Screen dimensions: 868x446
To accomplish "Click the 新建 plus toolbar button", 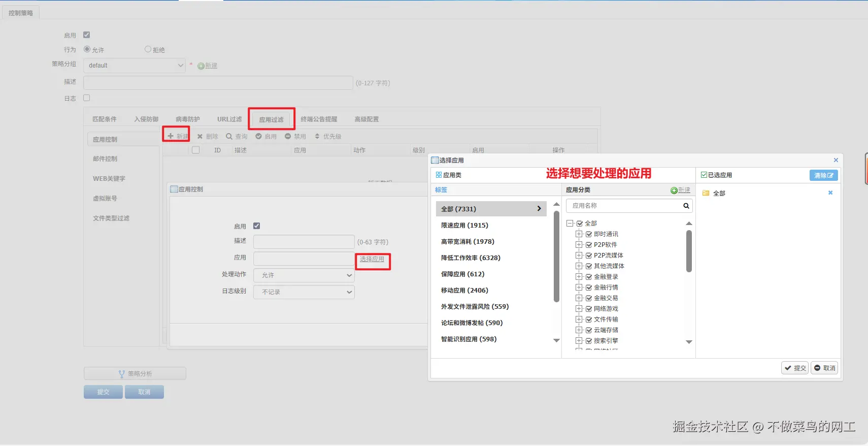I will (x=178, y=136).
